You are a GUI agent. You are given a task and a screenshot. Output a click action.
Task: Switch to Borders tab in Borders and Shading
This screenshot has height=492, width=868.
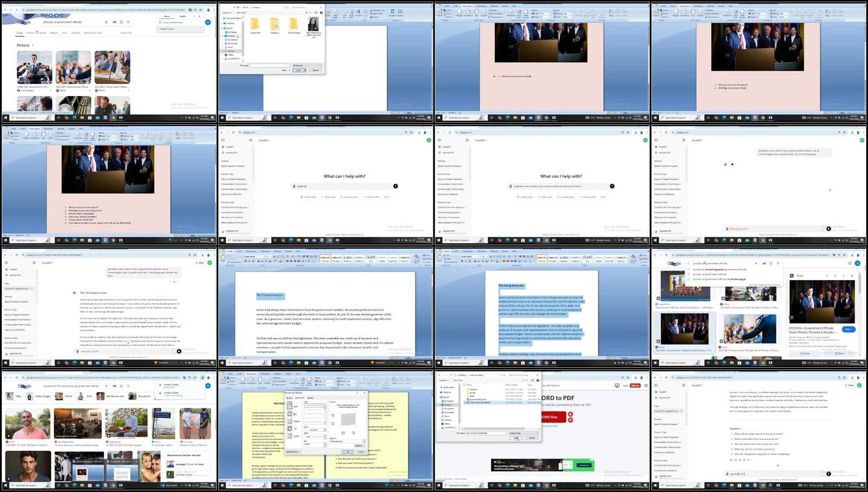(289, 398)
